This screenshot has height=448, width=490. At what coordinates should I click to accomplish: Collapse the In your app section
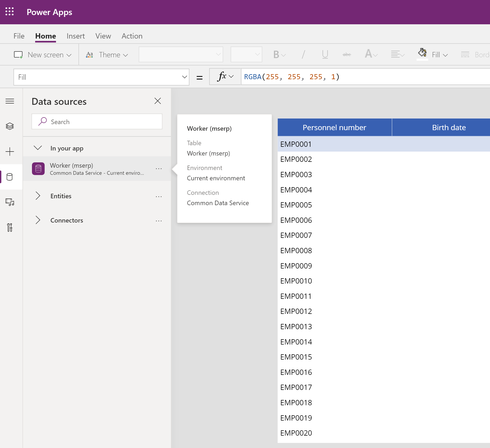(x=38, y=148)
